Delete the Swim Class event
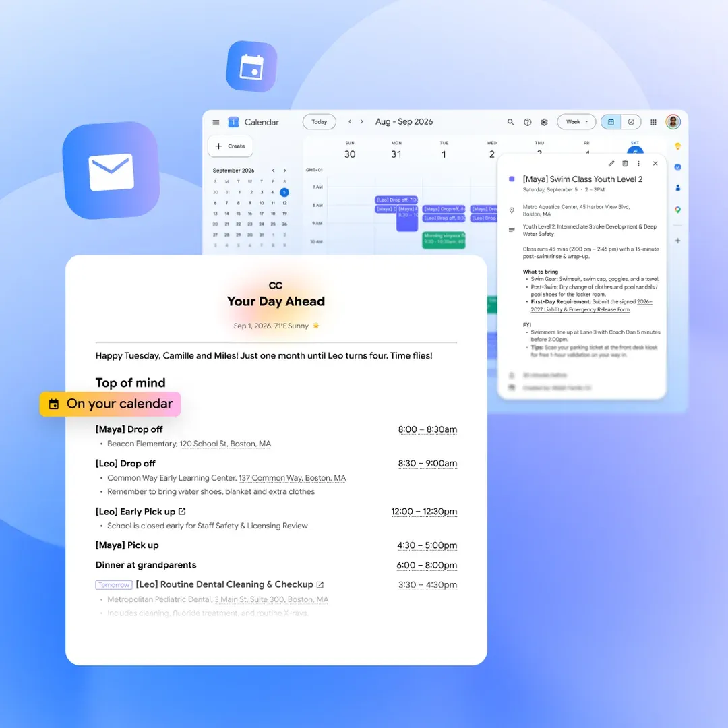Image resolution: width=728 pixels, height=728 pixels. point(625,163)
